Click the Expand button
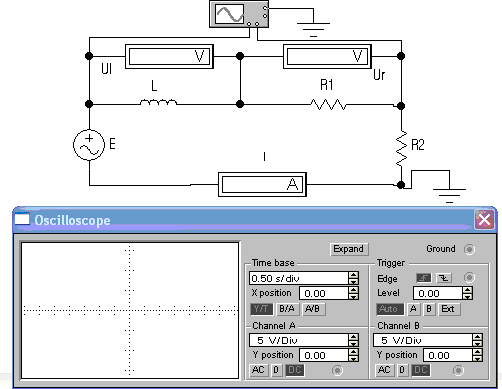The height and width of the screenshot is (389, 502). (349, 249)
